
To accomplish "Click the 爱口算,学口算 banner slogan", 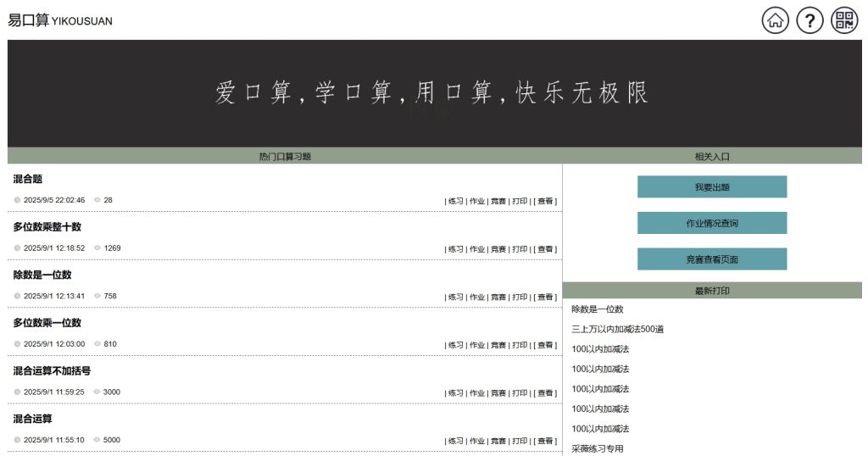I will [431, 92].
